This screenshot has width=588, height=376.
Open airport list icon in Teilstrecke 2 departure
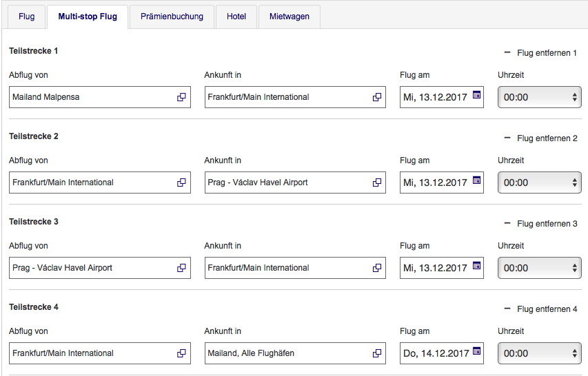click(x=182, y=182)
